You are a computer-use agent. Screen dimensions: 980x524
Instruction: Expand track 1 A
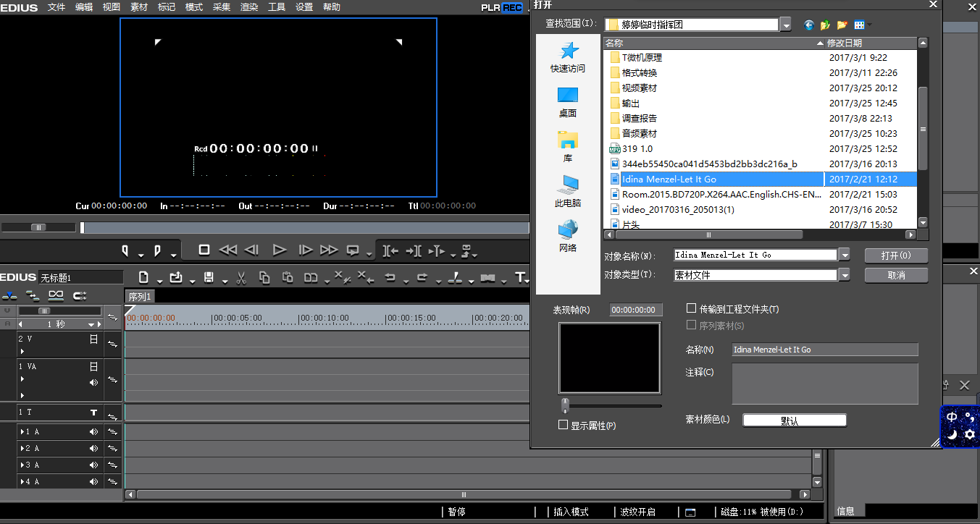[22, 431]
